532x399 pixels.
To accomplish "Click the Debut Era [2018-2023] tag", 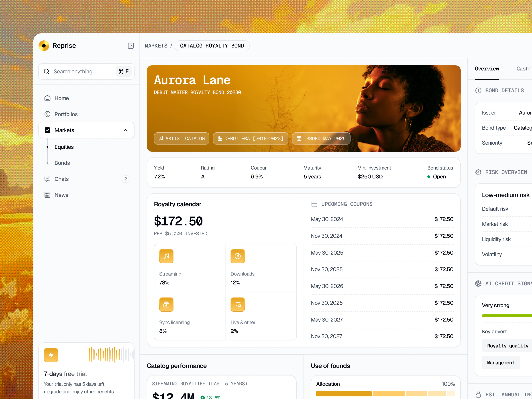I will pyautogui.click(x=251, y=138).
